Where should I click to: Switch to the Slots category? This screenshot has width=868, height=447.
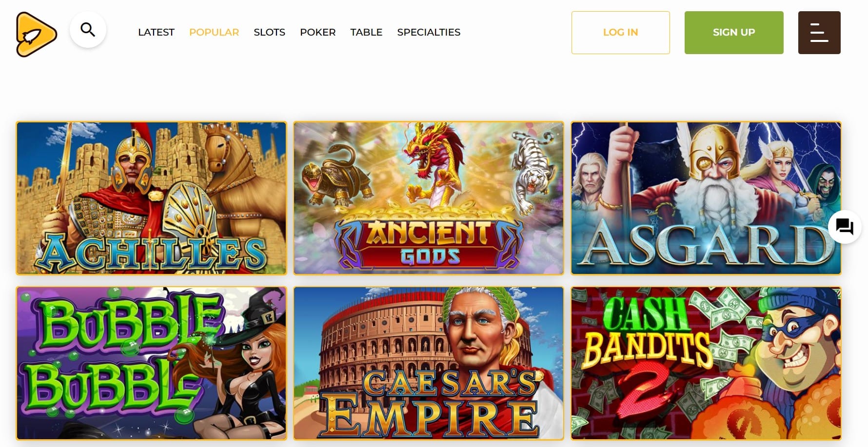pos(269,32)
